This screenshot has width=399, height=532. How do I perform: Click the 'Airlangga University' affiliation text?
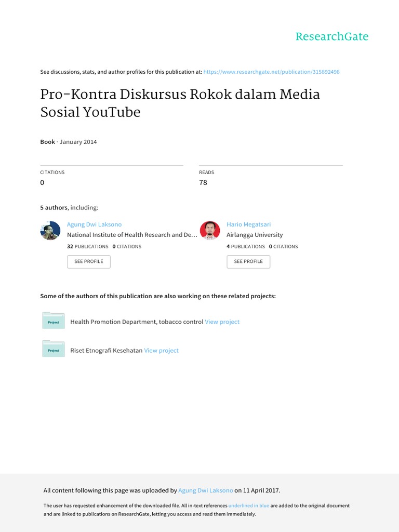tap(255, 235)
